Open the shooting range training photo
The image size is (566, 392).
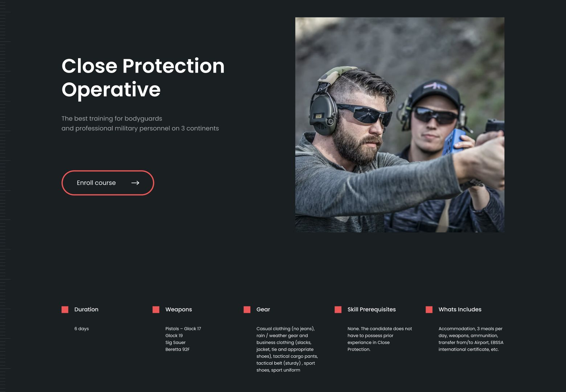click(399, 124)
